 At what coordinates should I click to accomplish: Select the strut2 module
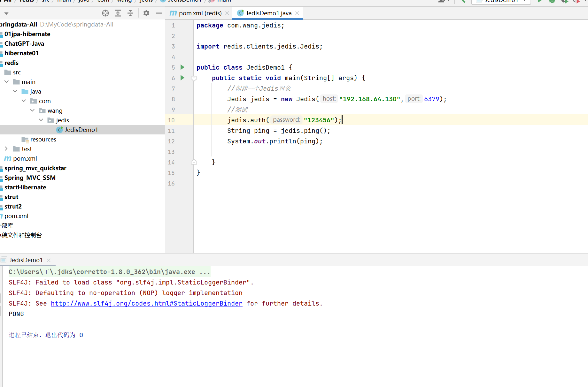click(13, 206)
